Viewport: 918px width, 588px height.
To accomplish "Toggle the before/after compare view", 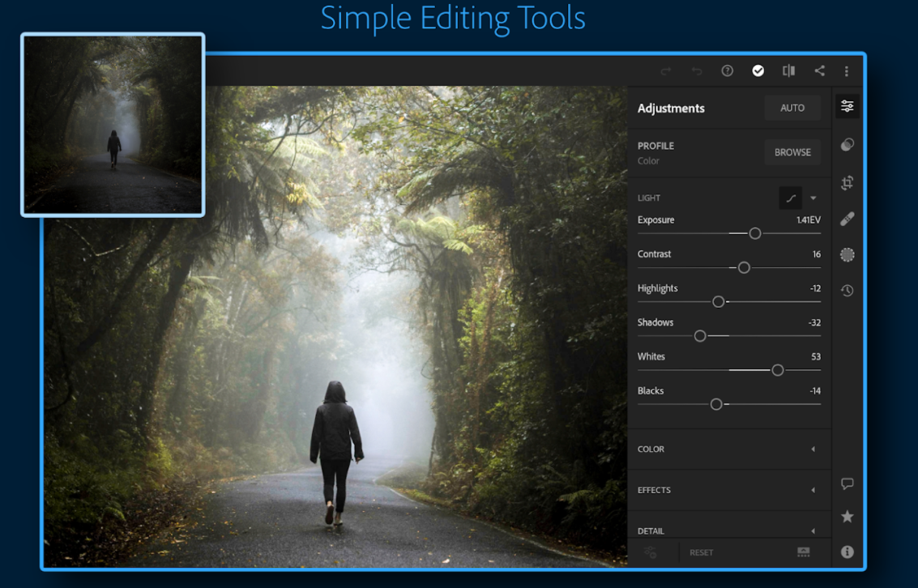I will coord(788,71).
